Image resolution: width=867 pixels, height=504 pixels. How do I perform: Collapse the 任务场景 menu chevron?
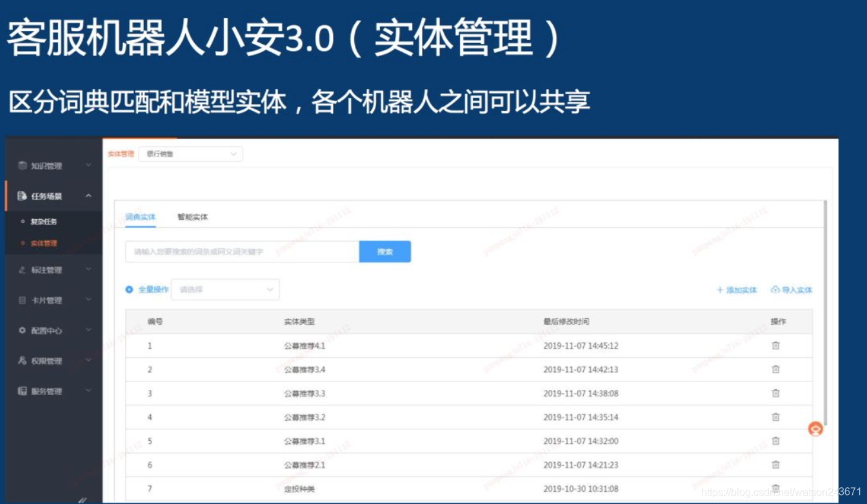(x=88, y=196)
